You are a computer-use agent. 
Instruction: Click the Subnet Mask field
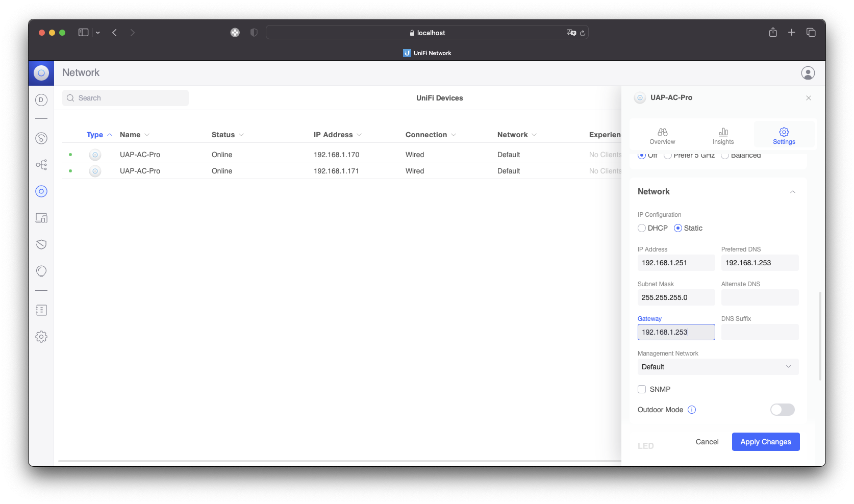pyautogui.click(x=676, y=297)
